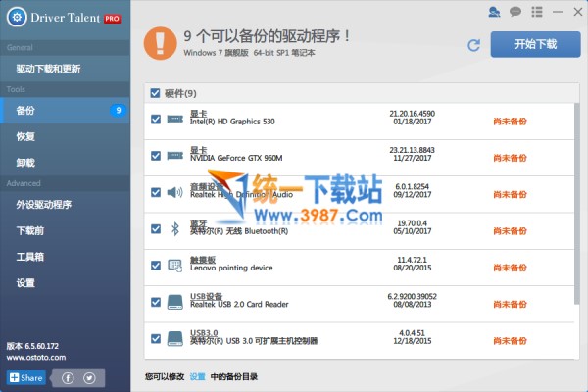
Task: Share on Twitter icon
Action: click(89, 378)
